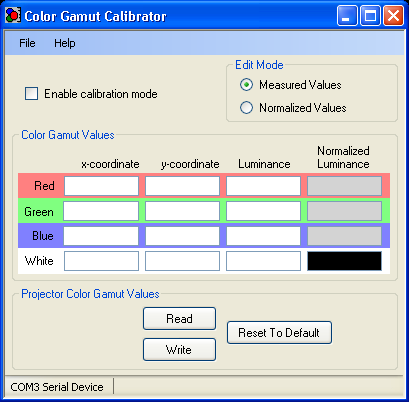Minimize the Color Gamut Calibrator window
The image size is (409, 402).
(x=347, y=16)
